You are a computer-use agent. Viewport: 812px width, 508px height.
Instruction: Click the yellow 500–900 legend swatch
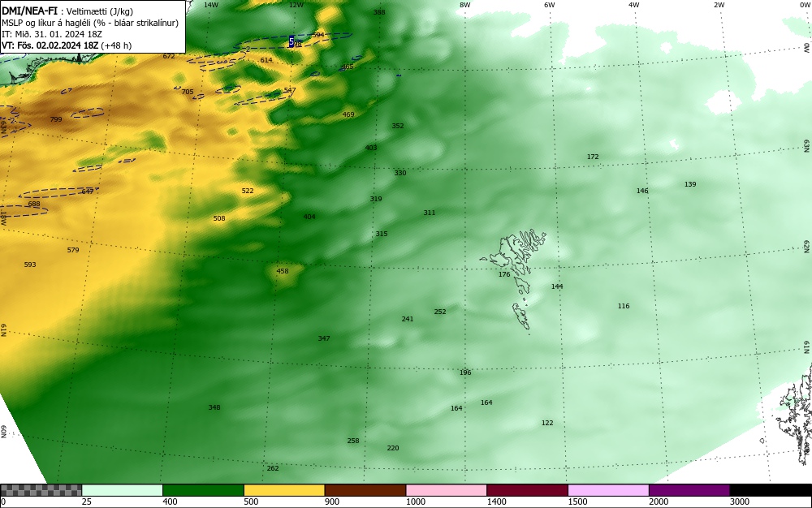[x=283, y=490]
